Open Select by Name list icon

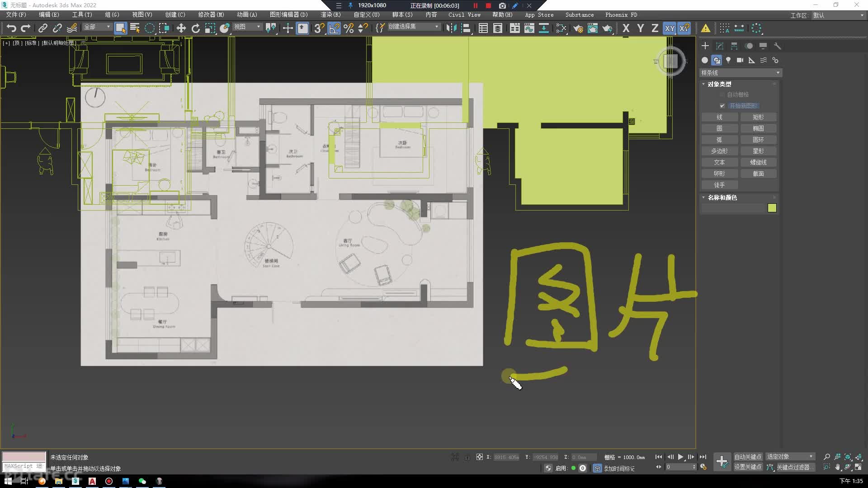(135, 28)
